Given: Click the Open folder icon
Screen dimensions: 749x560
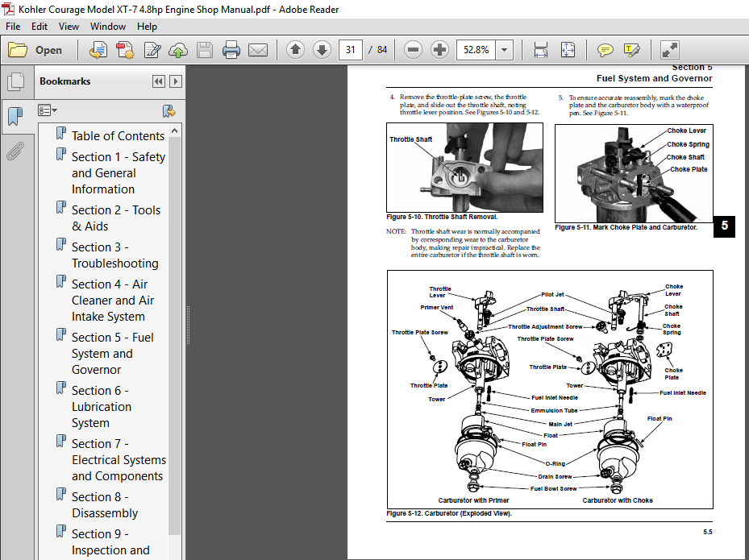Looking at the screenshot, I should pyautogui.click(x=18, y=50).
